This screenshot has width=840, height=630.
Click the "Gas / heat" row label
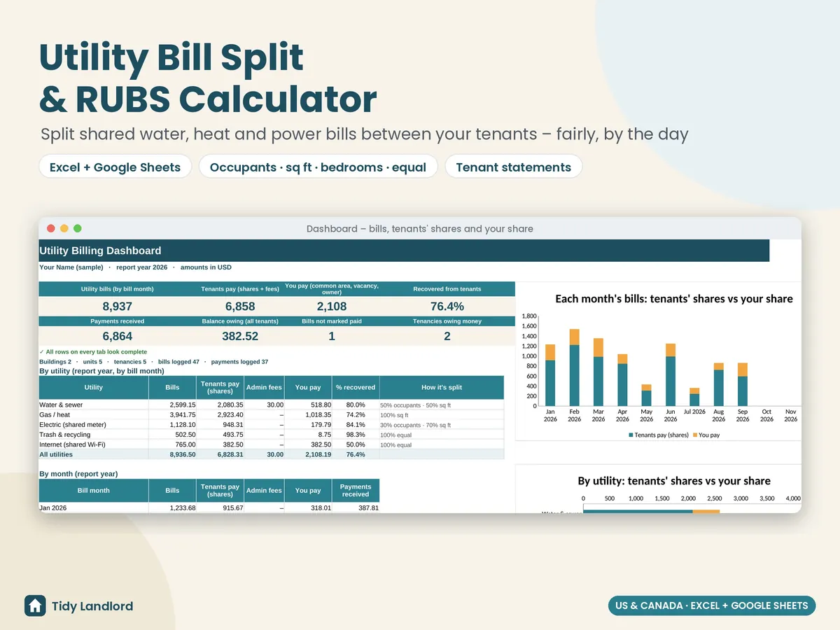pos(55,415)
